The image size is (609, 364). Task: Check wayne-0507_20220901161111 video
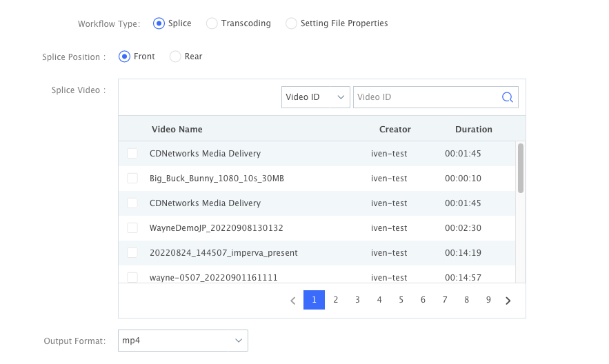[132, 277]
